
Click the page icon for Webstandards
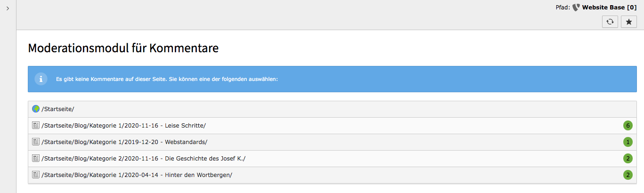pos(36,142)
